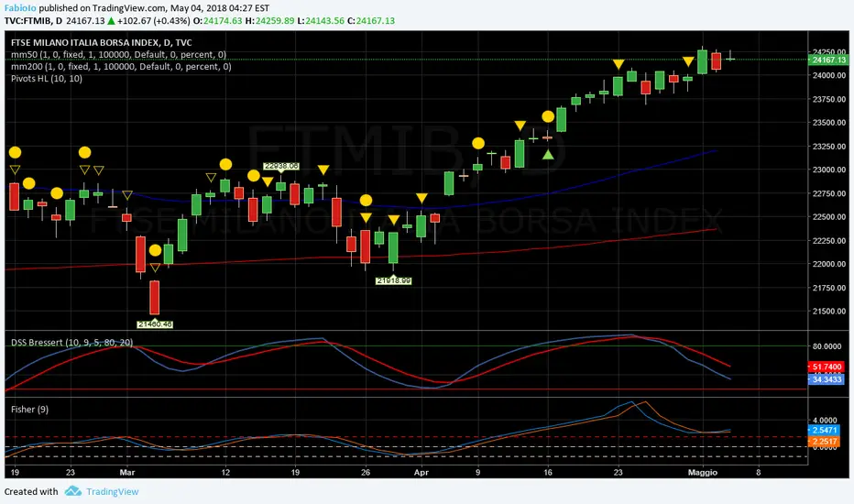Click the green up-arrow beside +102.67 change

pyautogui.click(x=111, y=21)
